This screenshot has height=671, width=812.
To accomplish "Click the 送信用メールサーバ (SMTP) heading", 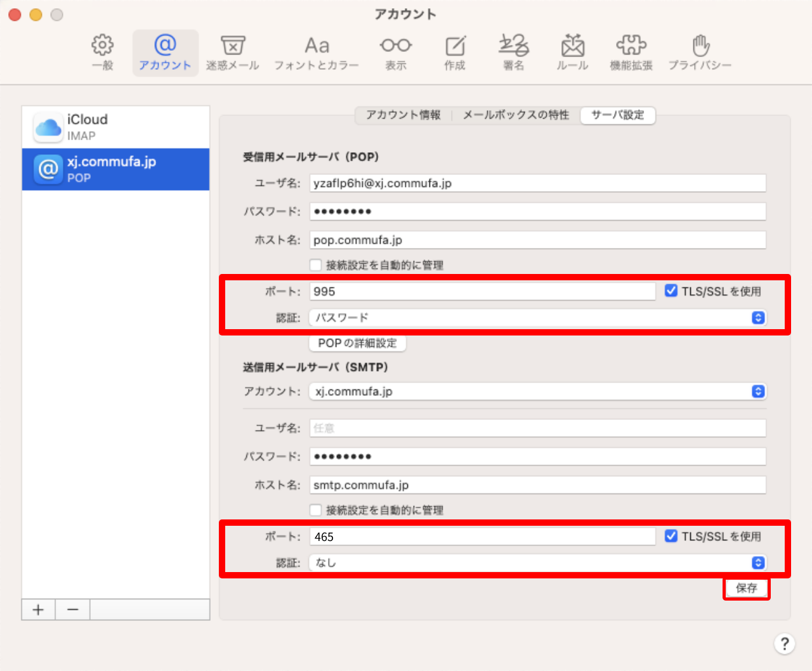I will click(315, 367).
